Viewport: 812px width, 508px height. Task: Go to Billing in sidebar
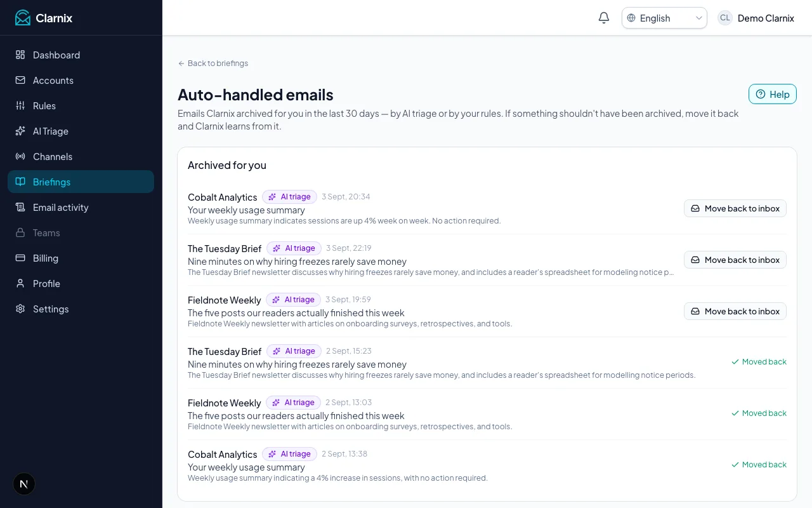coord(81,258)
